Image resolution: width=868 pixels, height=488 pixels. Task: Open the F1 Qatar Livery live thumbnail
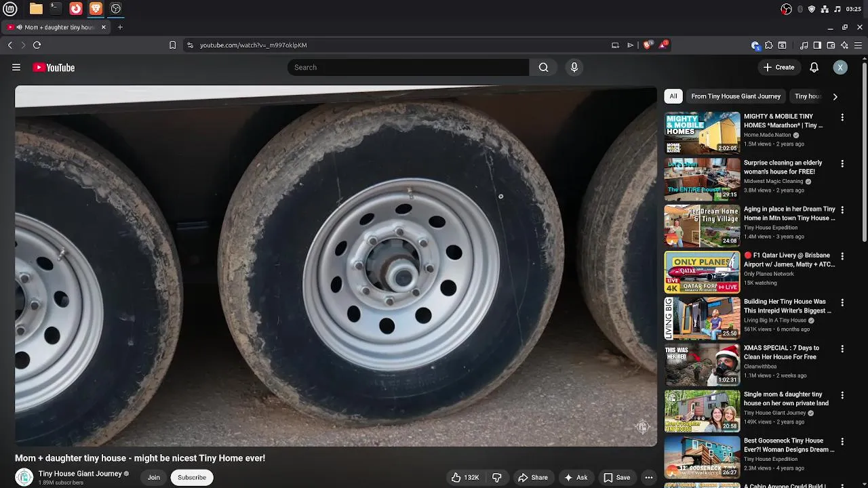[x=702, y=272]
